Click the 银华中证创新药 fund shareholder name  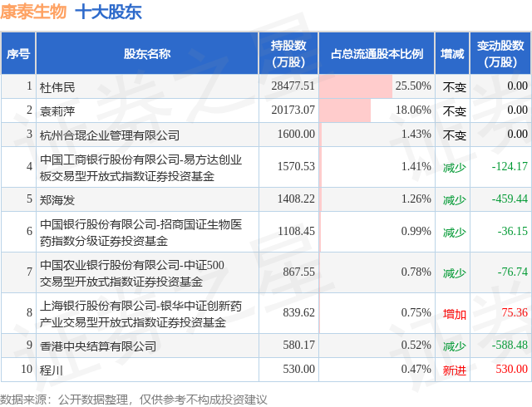140,314
